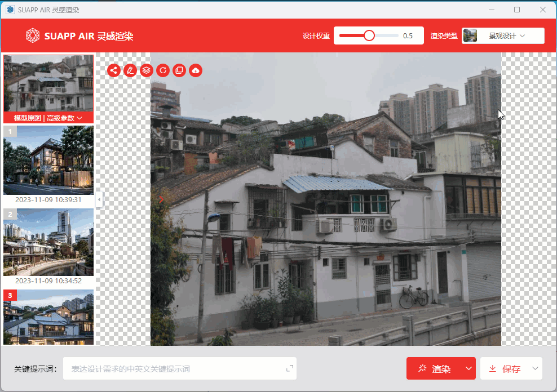The height and width of the screenshot is (392, 557).
Task: Expand 模型原图 | 高级参数 options
Action: click(x=48, y=118)
